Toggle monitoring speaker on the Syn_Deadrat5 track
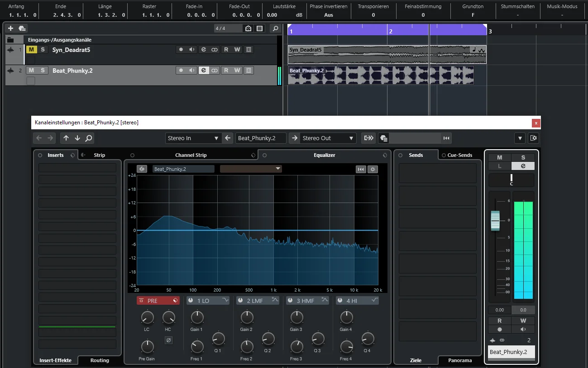The image size is (588, 368). [192, 50]
